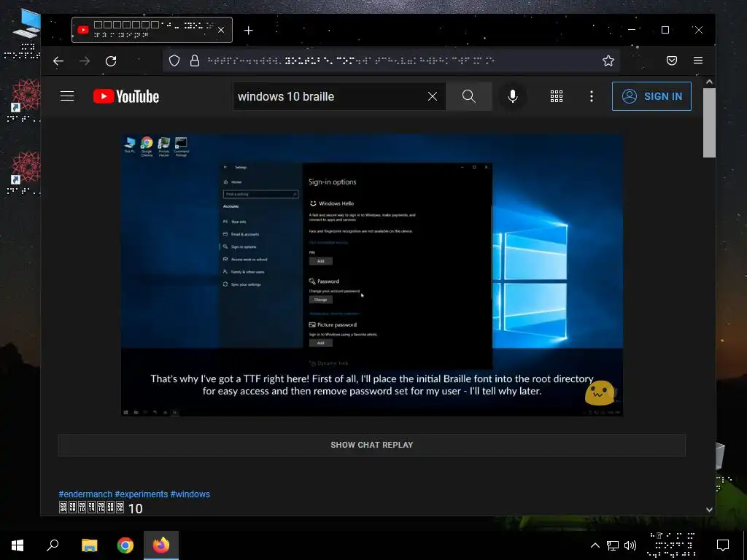Open the #experiments hashtag link
This screenshot has height=560, width=747.
(x=141, y=494)
